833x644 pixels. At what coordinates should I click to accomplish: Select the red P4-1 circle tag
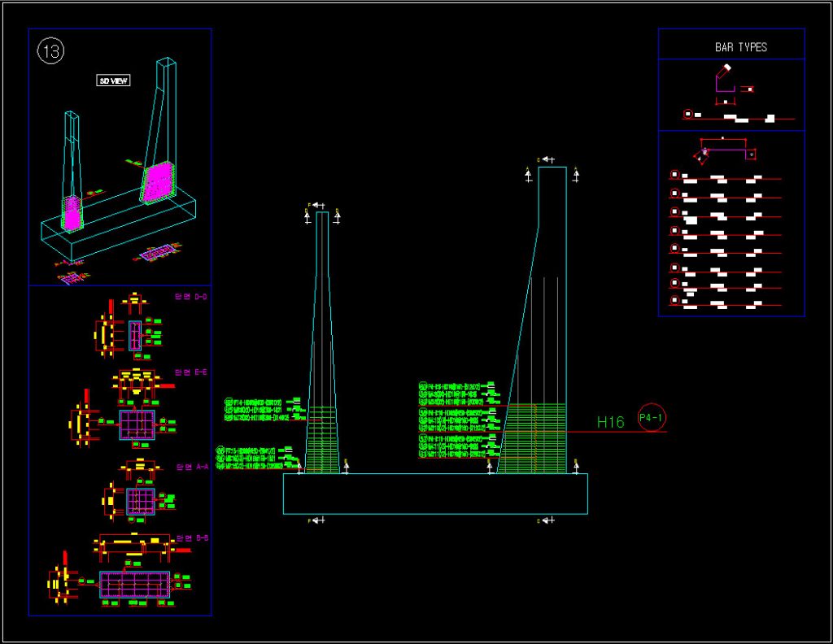pyautogui.click(x=652, y=417)
